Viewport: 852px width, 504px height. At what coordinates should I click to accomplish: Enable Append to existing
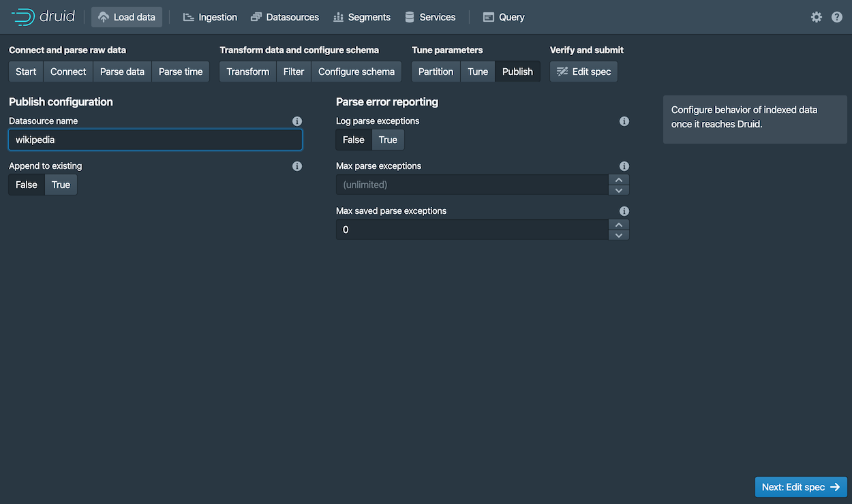(61, 184)
